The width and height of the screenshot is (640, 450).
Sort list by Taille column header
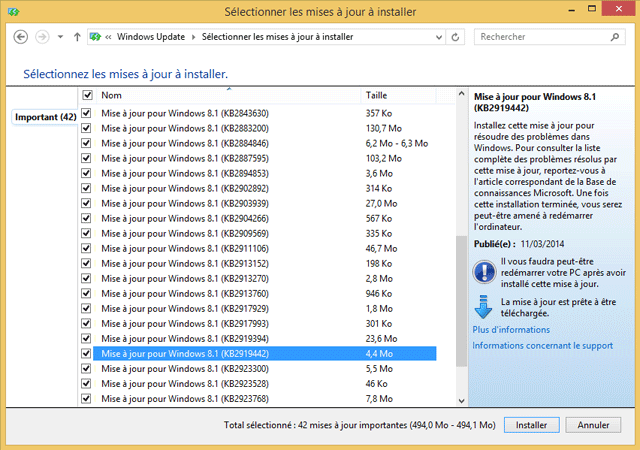pyautogui.click(x=375, y=95)
